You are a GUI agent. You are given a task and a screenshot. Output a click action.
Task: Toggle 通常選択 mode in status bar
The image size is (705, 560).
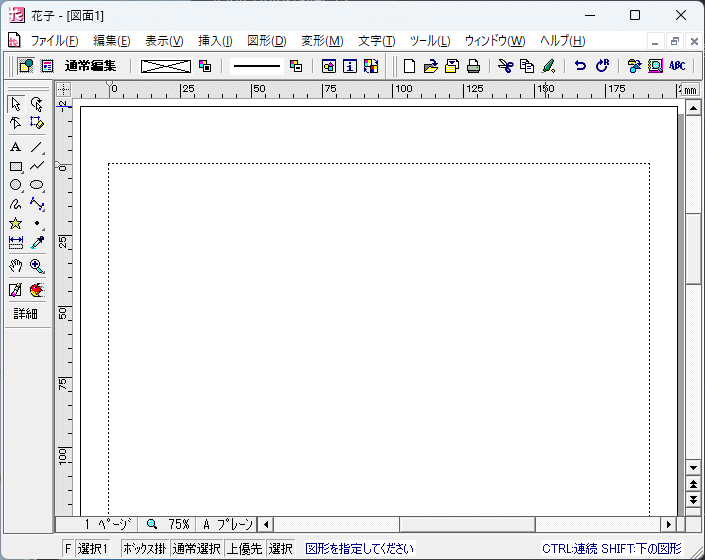click(x=196, y=548)
